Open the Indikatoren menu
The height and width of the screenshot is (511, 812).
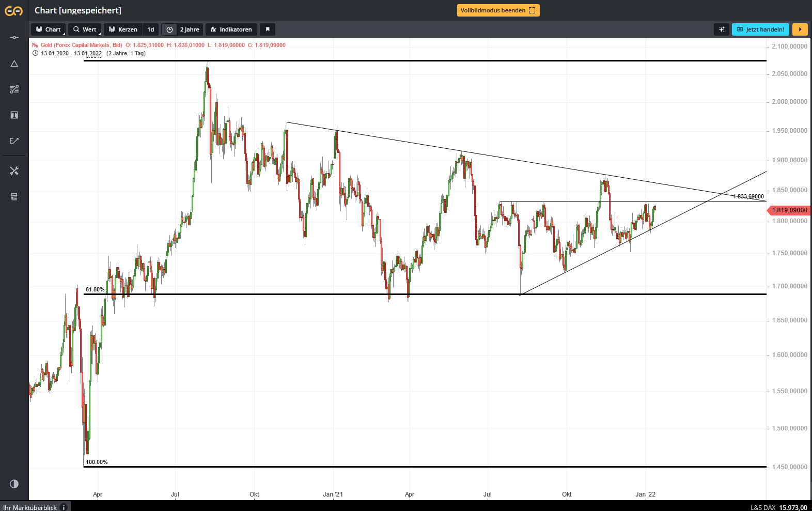tap(231, 29)
